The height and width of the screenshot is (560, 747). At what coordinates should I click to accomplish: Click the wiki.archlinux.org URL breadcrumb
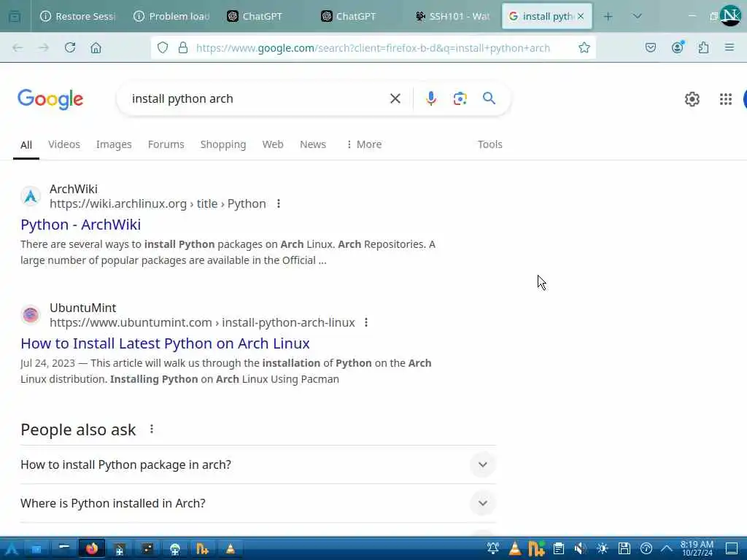pyautogui.click(x=158, y=204)
